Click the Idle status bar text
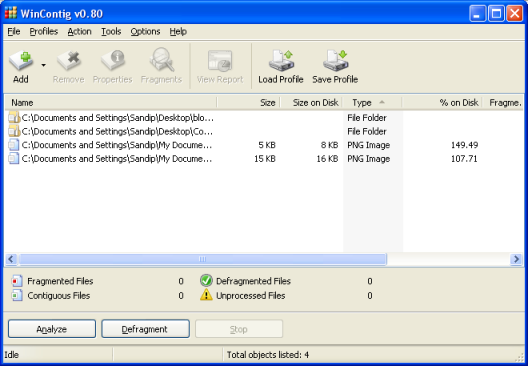This screenshot has height=366, width=528. [11, 355]
